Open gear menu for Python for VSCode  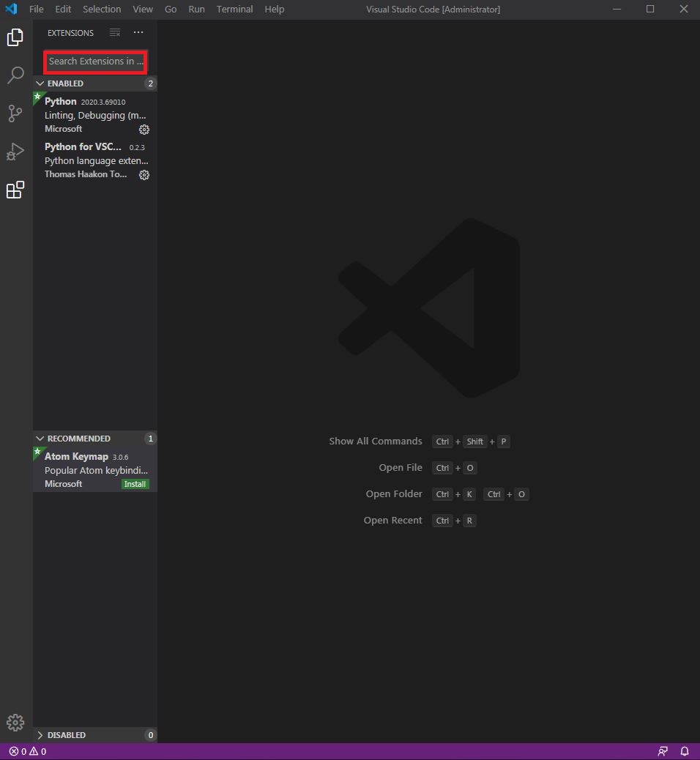click(144, 174)
